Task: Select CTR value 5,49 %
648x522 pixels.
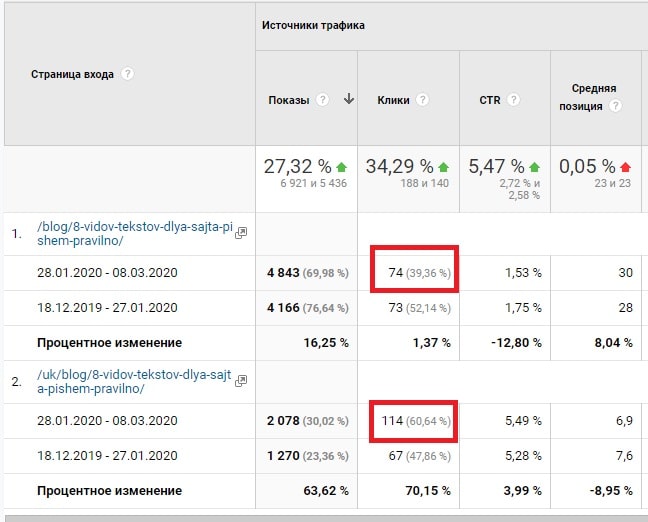Action: [x=523, y=421]
